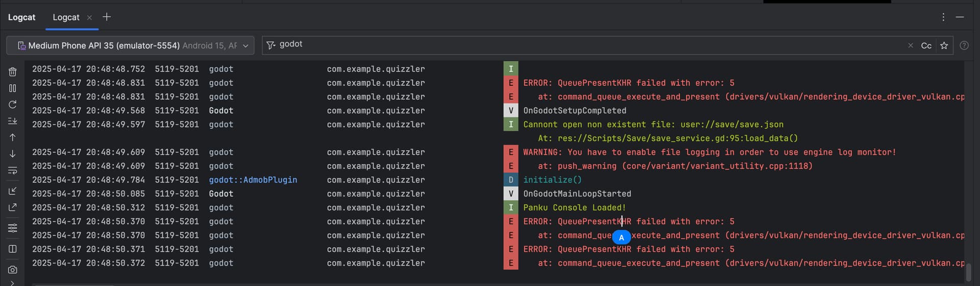The width and height of the screenshot is (980, 286).
Task: Go to next occurrence down arrow
Action: point(13,154)
